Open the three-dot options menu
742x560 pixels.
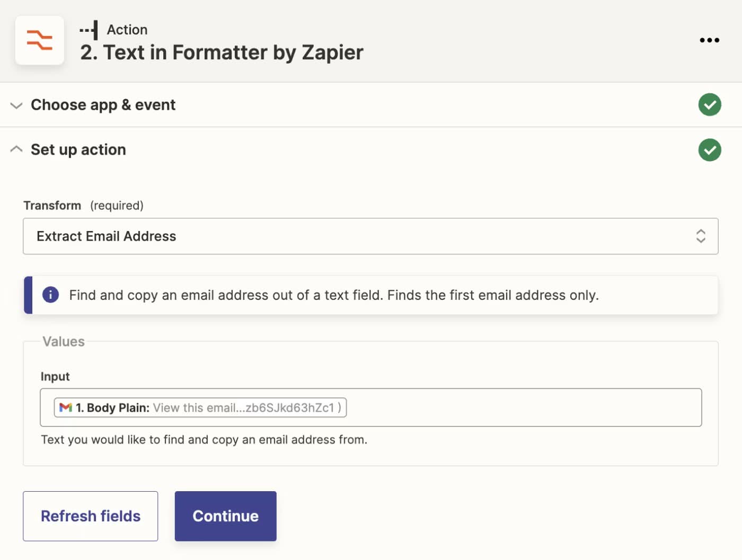[x=710, y=40]
